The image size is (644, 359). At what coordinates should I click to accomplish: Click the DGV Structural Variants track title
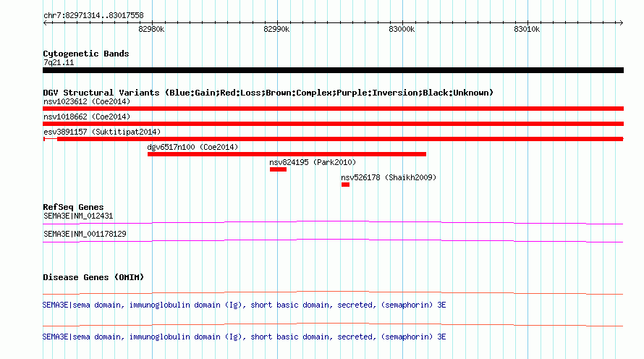pyautogui.click(x=268, y=93)
